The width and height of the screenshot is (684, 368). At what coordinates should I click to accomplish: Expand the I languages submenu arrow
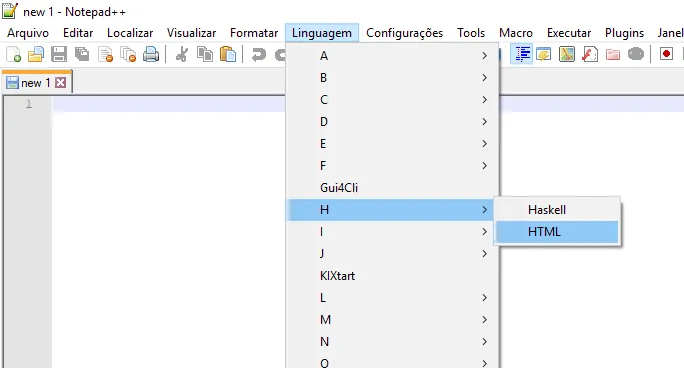click(x=485, y=232)
